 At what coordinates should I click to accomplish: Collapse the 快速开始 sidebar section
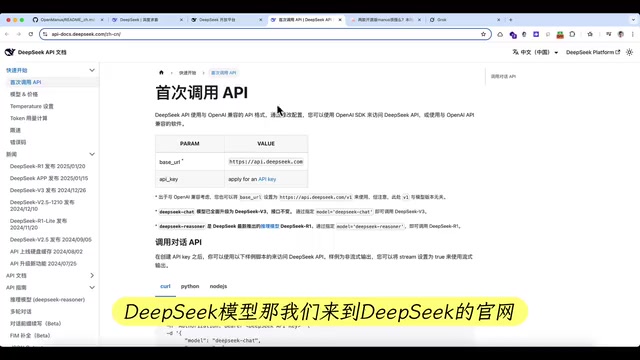(92, 70)
